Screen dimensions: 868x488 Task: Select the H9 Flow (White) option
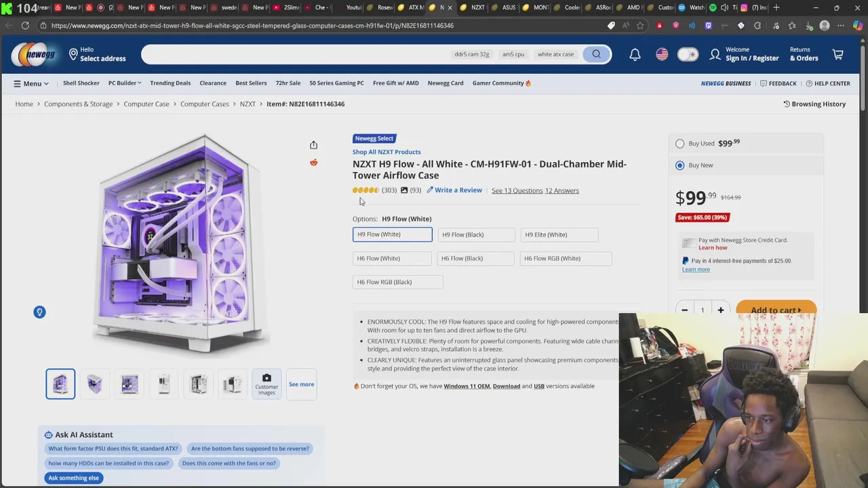pos(392,235)
